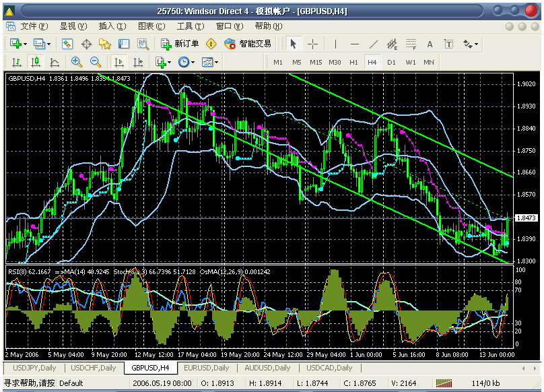Switch to the EURUSD,Daily chart tab

(x=208, y=368)
